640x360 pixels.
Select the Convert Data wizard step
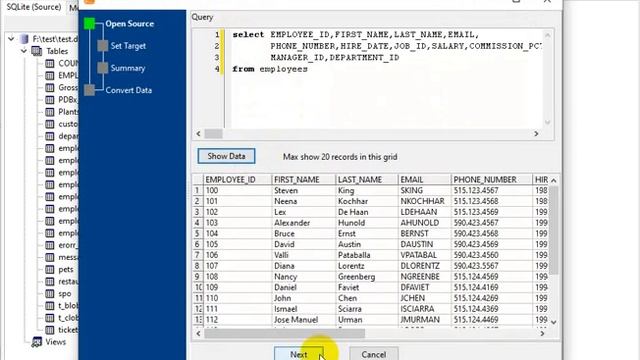coord(129,90)
